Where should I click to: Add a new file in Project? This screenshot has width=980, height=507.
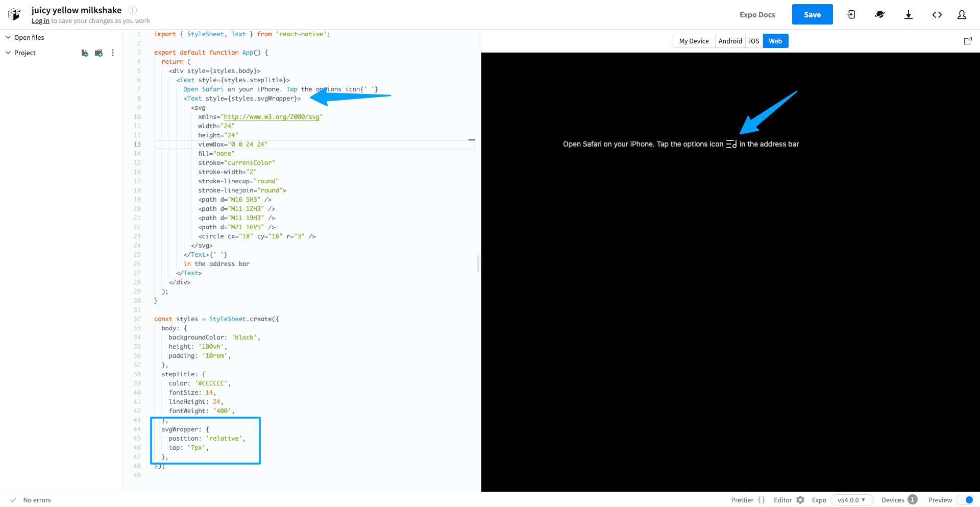point(85,53)
